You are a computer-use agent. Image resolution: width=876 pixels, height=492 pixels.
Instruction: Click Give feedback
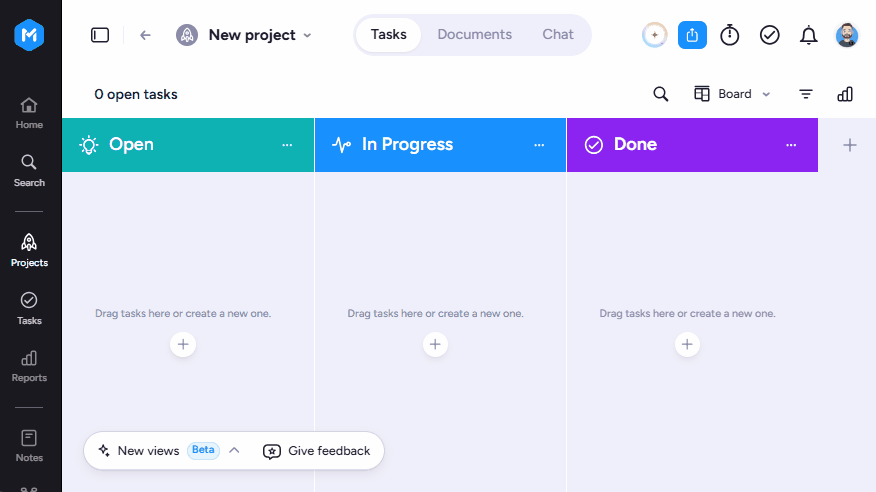(317, 451)
